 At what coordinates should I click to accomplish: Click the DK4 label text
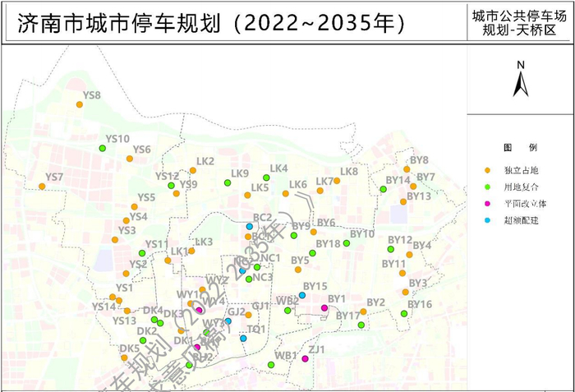coord(154,310)
